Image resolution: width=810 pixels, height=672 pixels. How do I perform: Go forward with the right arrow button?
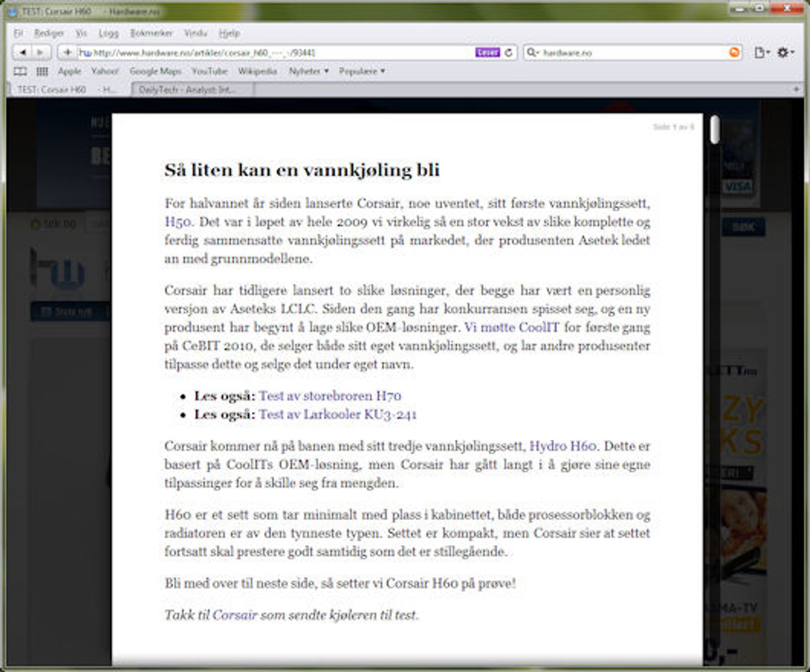tap(41, 53)
